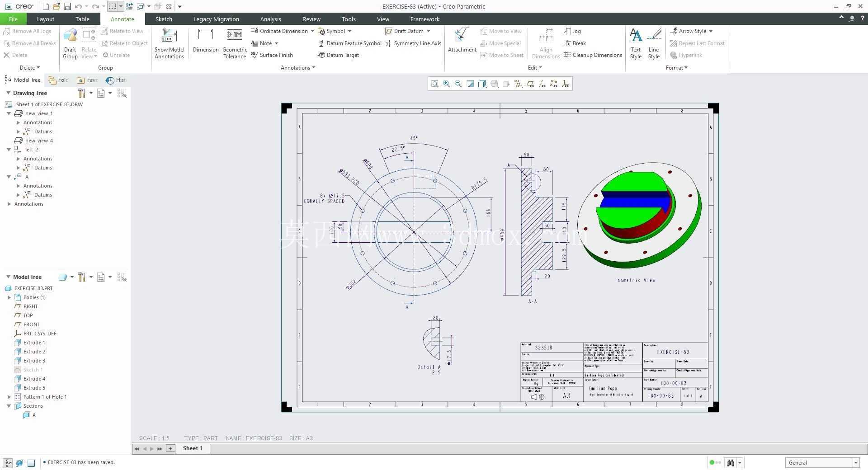Open a file with the folder icon
The image size is (868, 470).
(56, 6)
